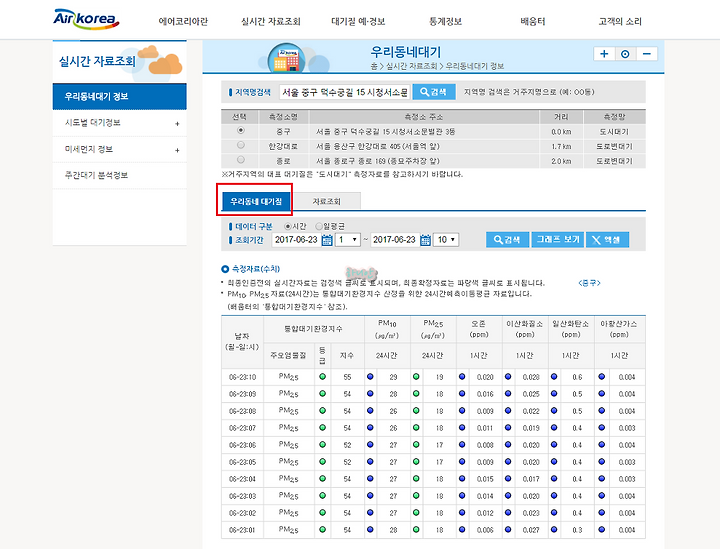Open the 배움터 top menu
The width and height of the screenshot is (720, 549).
[x=533, y=21]
